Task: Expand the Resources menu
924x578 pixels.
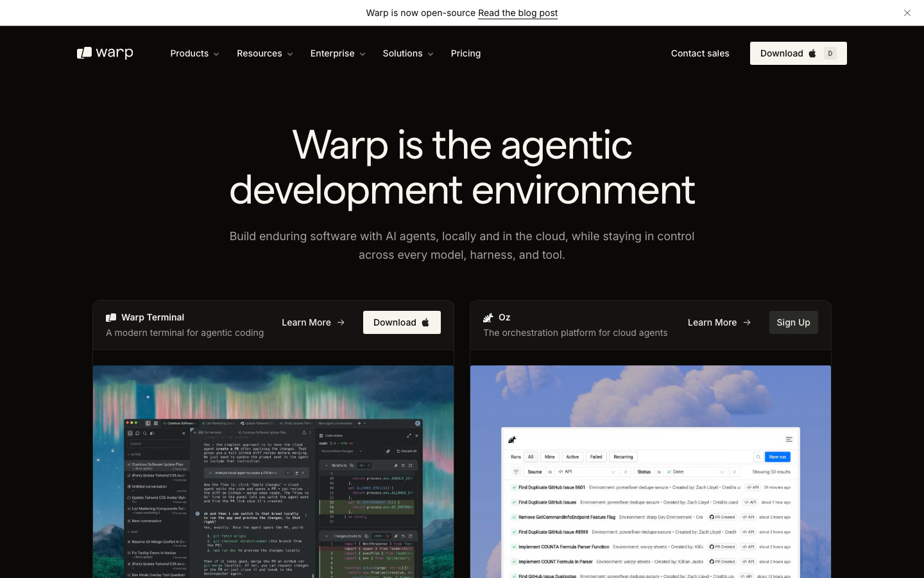Action: (264, 53)
